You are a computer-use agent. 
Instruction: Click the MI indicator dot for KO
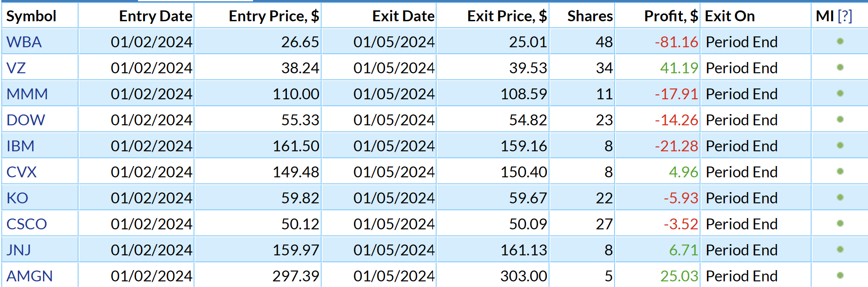point(840,198)
